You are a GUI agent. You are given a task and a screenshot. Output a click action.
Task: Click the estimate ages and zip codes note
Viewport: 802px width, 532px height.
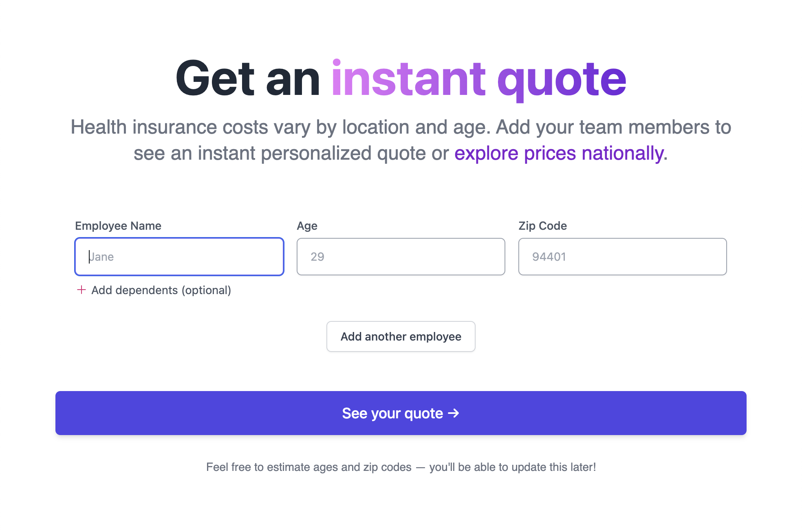point(401,467)
